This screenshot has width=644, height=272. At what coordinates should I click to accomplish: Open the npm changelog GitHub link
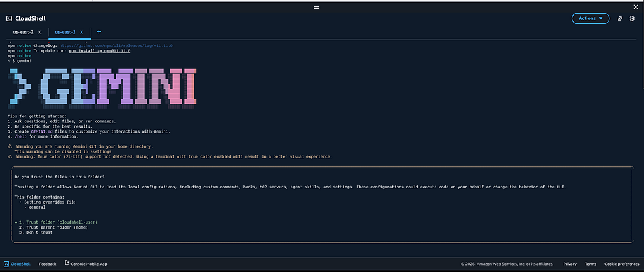pos(116,45)
